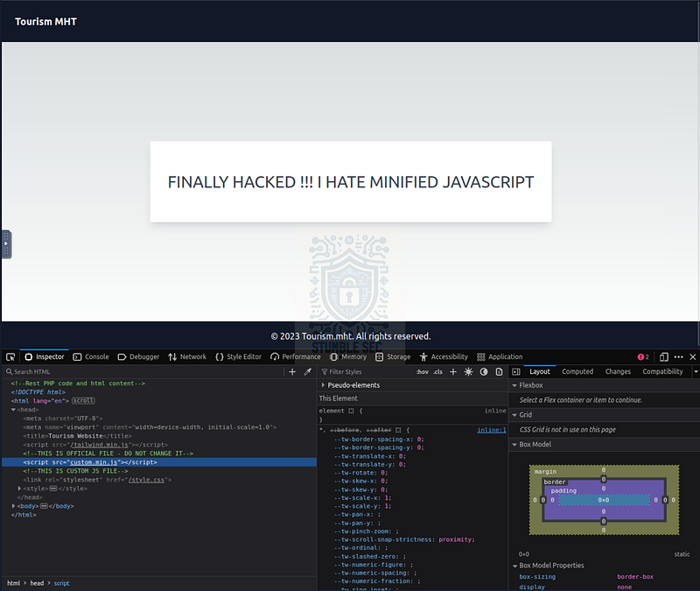The width and height of the screenshot is (700, 591).
Task: Switch to the Application tab
Action: point(500,357)
